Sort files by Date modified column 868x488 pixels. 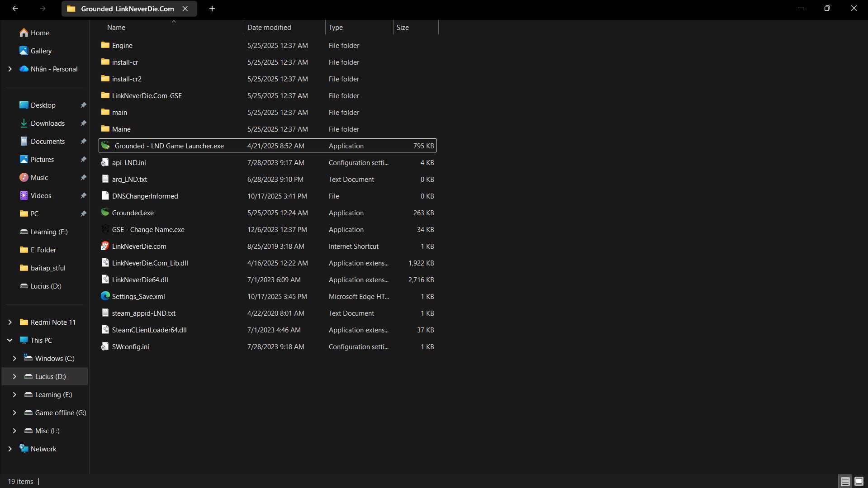click(269, 28)
